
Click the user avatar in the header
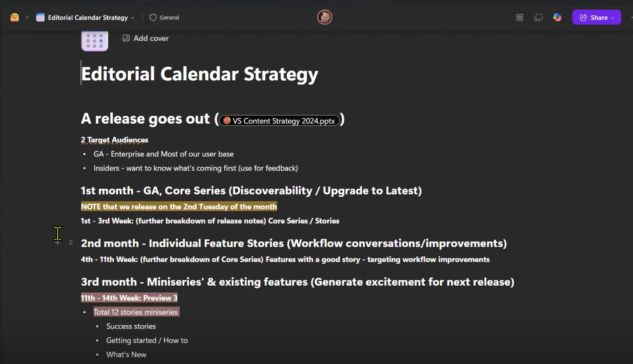coord(325,17)
